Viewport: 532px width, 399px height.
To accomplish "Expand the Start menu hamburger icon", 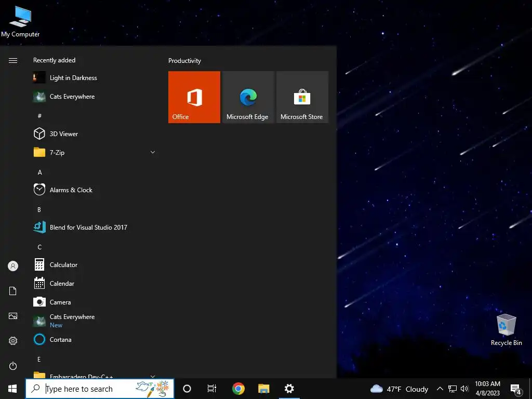I will click(x=13, y=60).
